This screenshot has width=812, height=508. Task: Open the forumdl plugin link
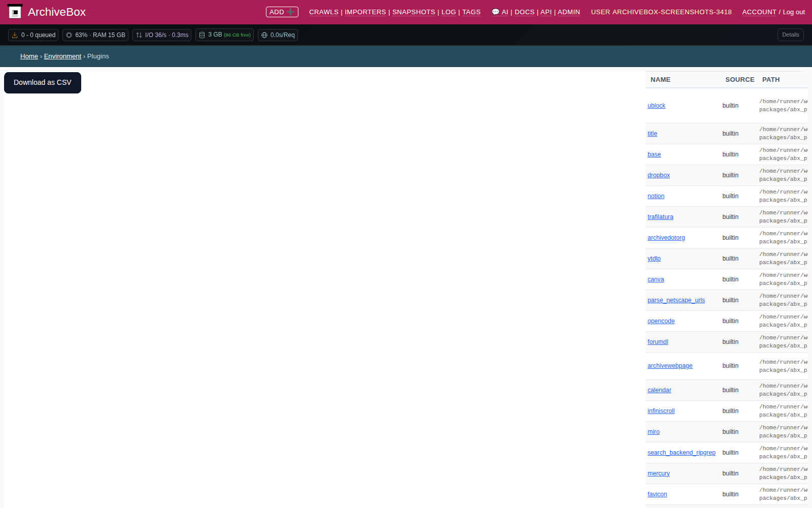658,342
